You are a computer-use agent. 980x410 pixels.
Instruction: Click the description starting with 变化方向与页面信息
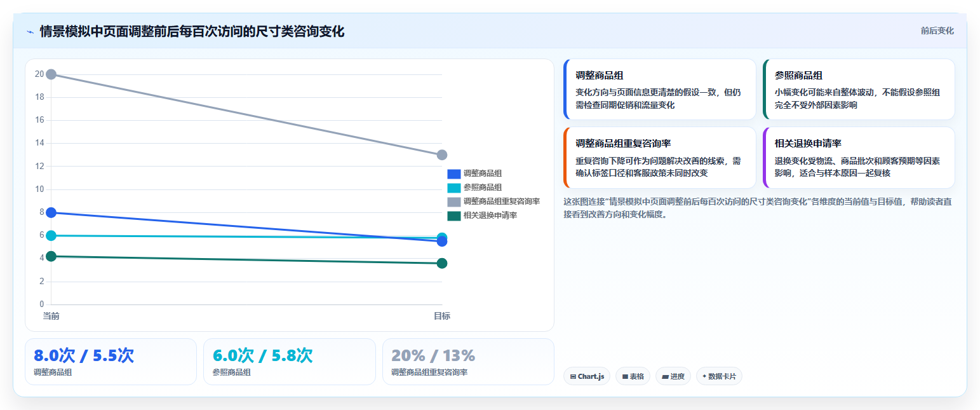click(x=658, y=99)
